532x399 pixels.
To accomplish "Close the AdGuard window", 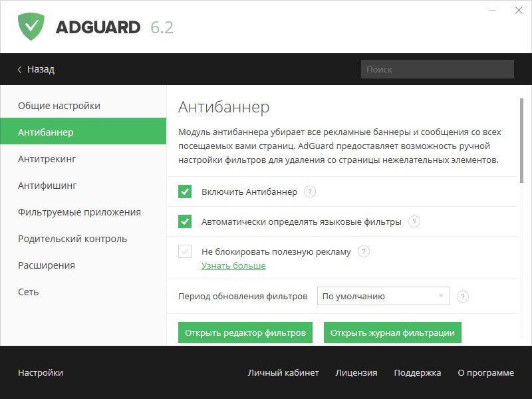I will (519, 10).
